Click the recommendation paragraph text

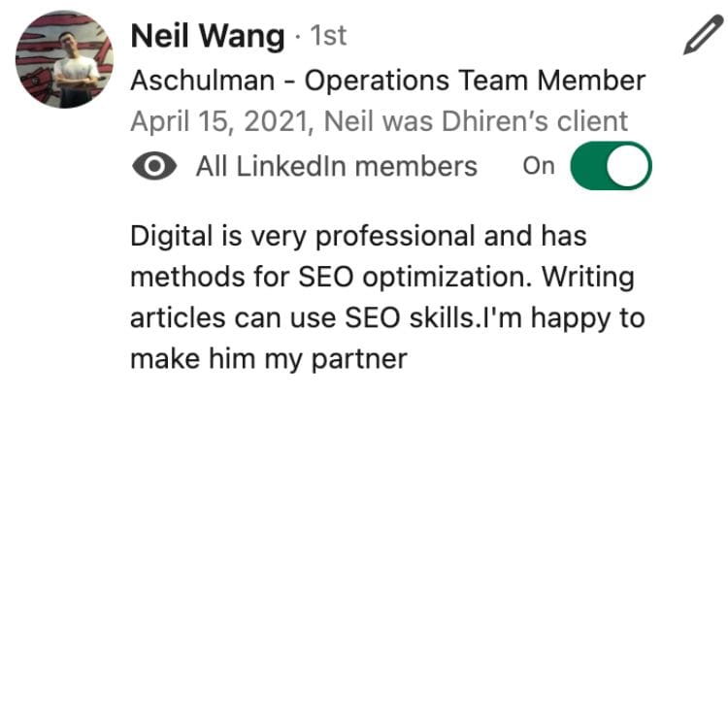click(x=387, y=297)
